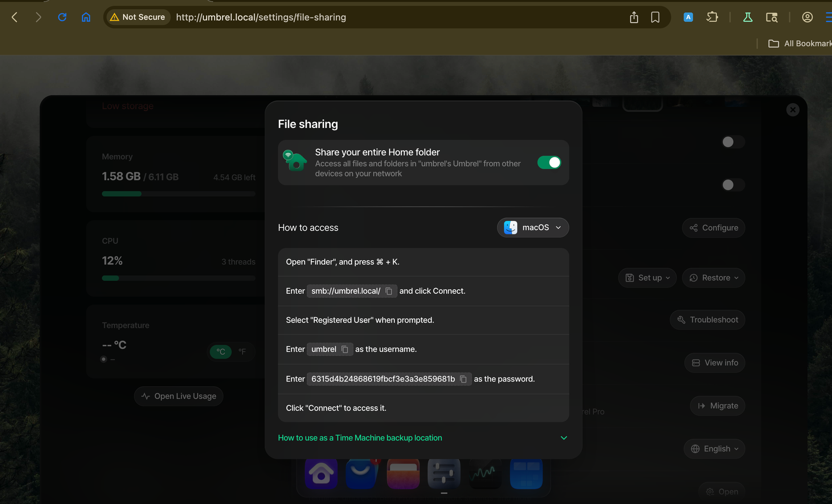Open the Restore dropdown button
832x504 pixels.
coord(714,278)
